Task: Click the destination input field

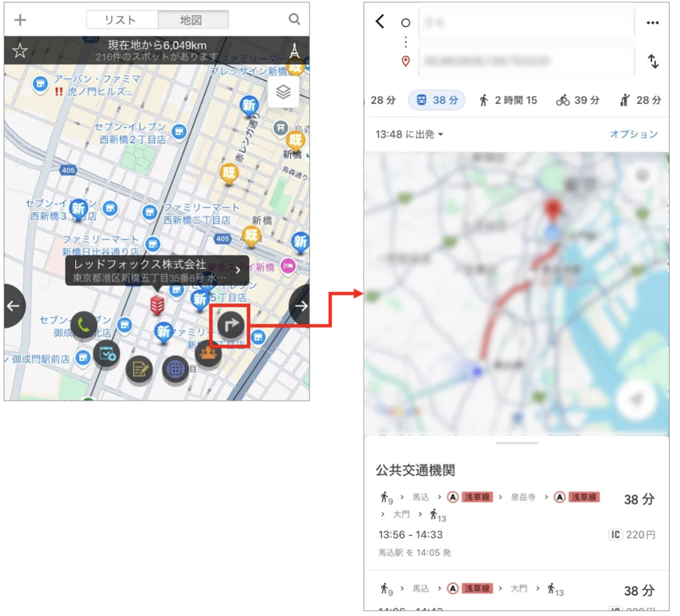Action: click(x=526, y=61)
